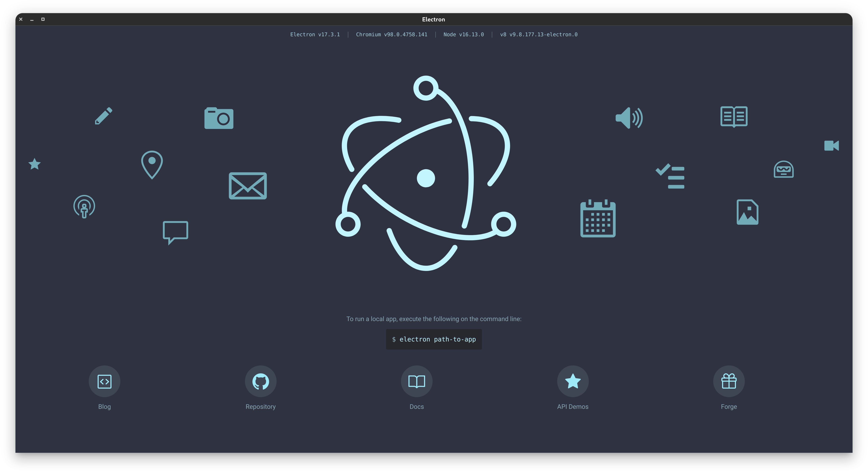This screenshot has width=868, height=471.
Task: Click the envelope mail icon
Action: coord(248,186)
